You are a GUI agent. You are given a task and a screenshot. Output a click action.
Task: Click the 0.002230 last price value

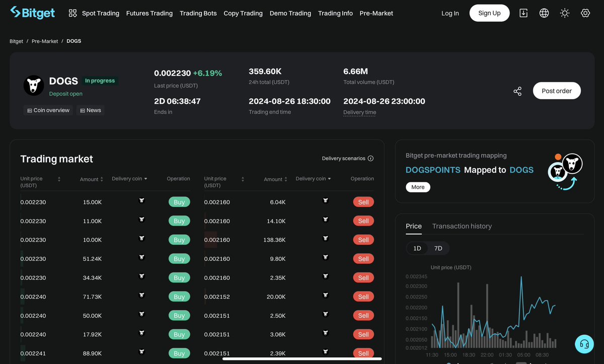[x=172, y=73]
